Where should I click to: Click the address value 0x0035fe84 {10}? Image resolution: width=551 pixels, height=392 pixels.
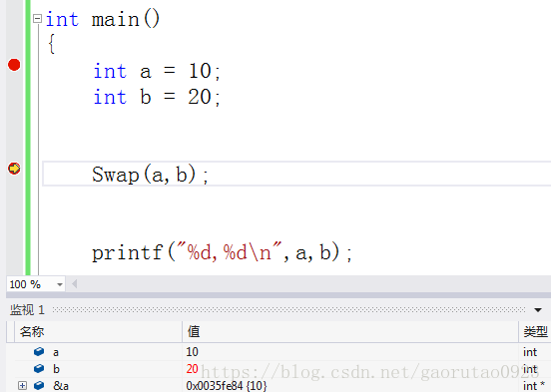(x=227, y=386)
